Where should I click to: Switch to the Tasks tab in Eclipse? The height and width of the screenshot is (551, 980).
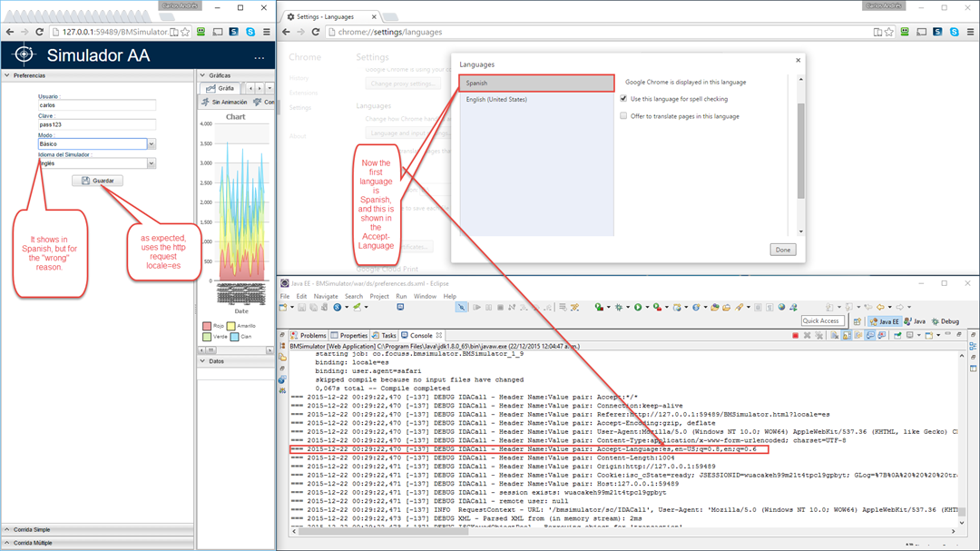click(x=385, y=335)
